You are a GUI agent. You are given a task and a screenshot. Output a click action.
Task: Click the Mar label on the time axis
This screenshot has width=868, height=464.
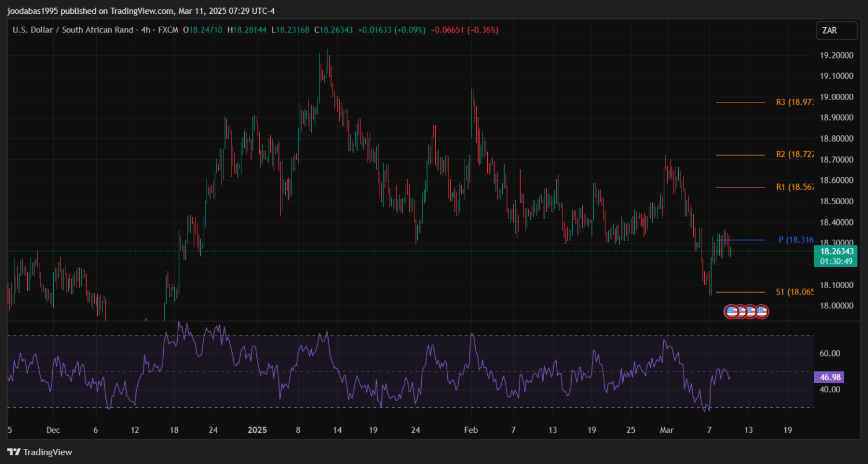click(x=667, y=430)
